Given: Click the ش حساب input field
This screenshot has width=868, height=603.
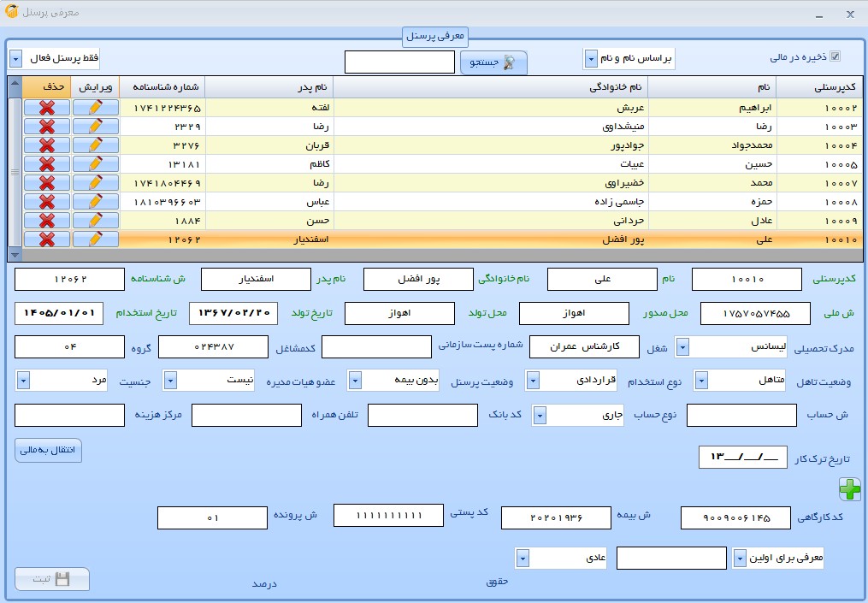Looking at the screenshot, I should (x=741, y=416).
